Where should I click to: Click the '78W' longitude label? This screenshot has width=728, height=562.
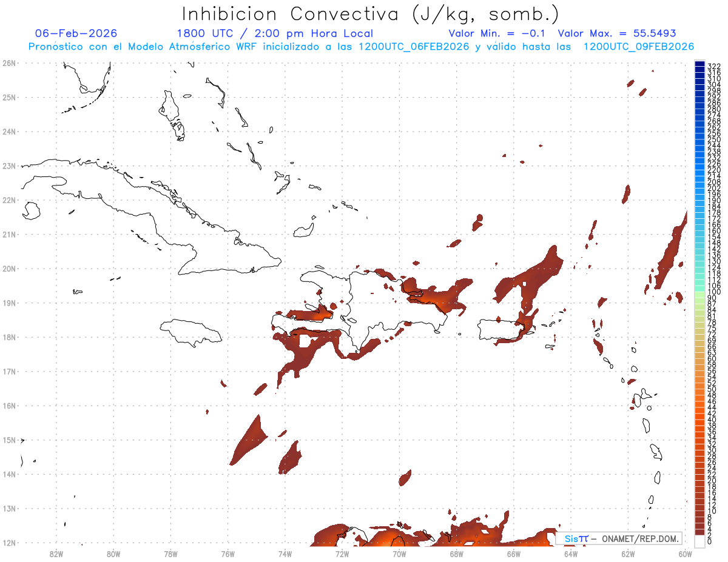170,554
